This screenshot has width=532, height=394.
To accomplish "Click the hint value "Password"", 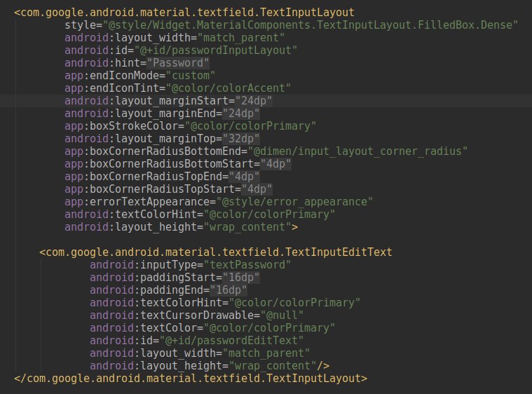I will click(x=178, y=63).
